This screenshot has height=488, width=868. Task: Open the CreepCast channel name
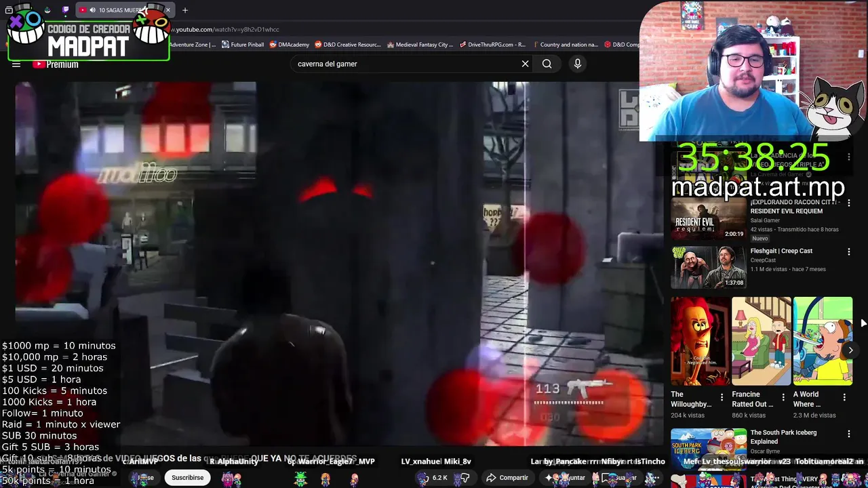[x=763, y=260]
